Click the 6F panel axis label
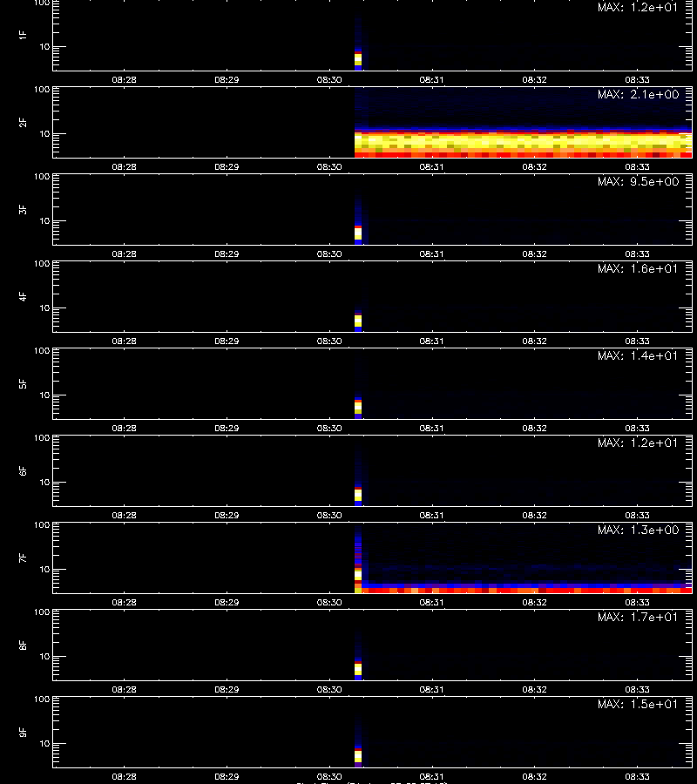Screen dimensions: 697x784 [23, 470]
